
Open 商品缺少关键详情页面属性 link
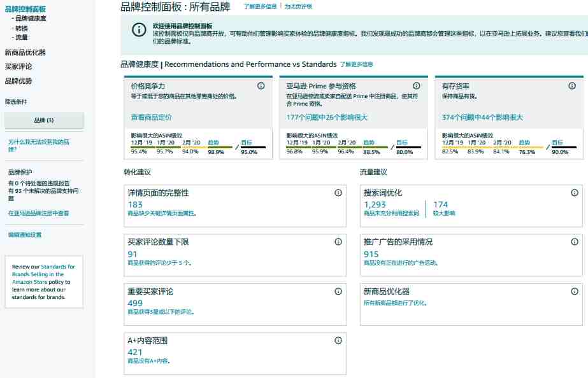coord(162,213)
